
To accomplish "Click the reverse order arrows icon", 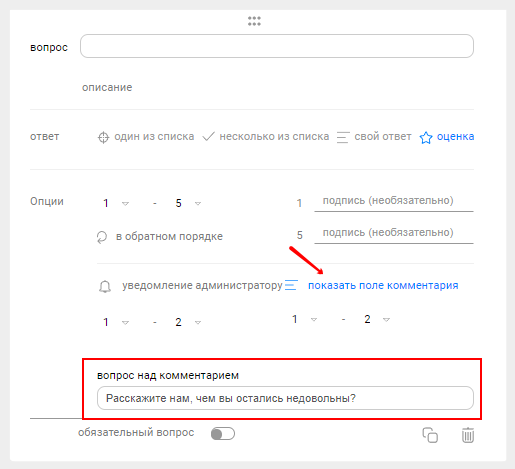I will (x=102, y=237).
